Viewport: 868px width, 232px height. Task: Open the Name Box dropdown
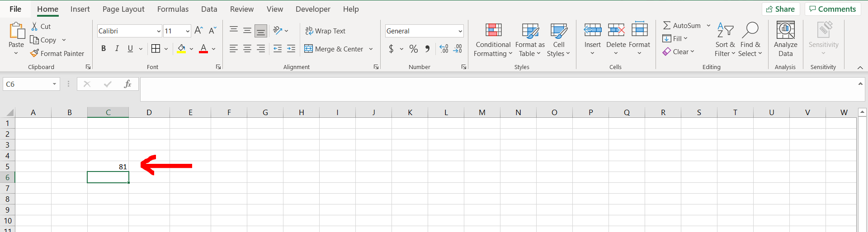pos(54,84)
